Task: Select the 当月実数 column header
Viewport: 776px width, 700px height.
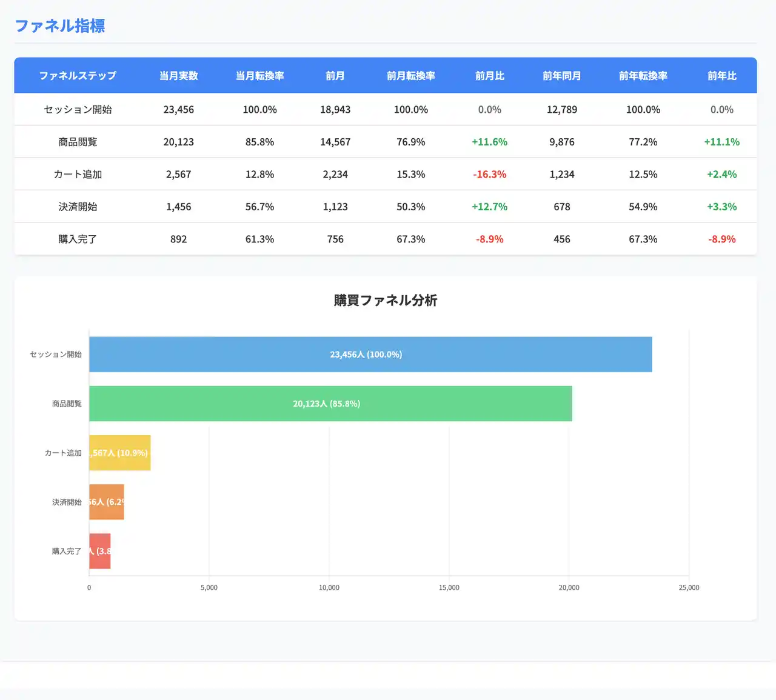Action: click(x=178, y=76)
